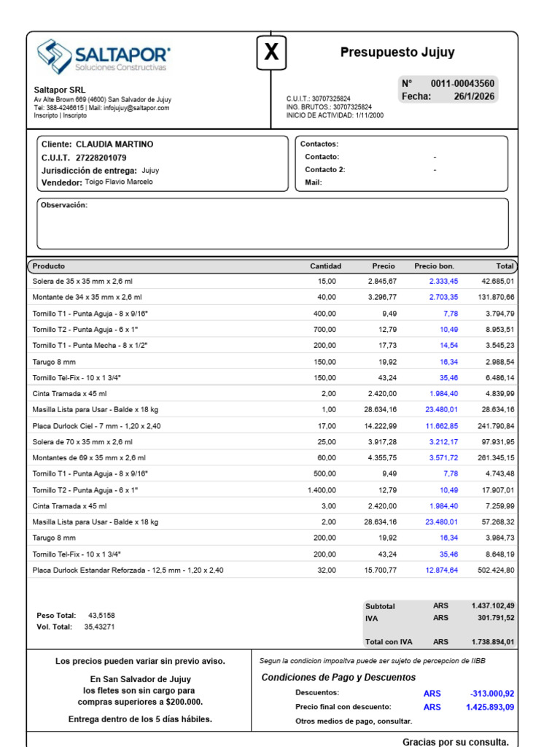560x747 pixels.
Task: Click the Producto column header
Action: (x=49, y=266)
